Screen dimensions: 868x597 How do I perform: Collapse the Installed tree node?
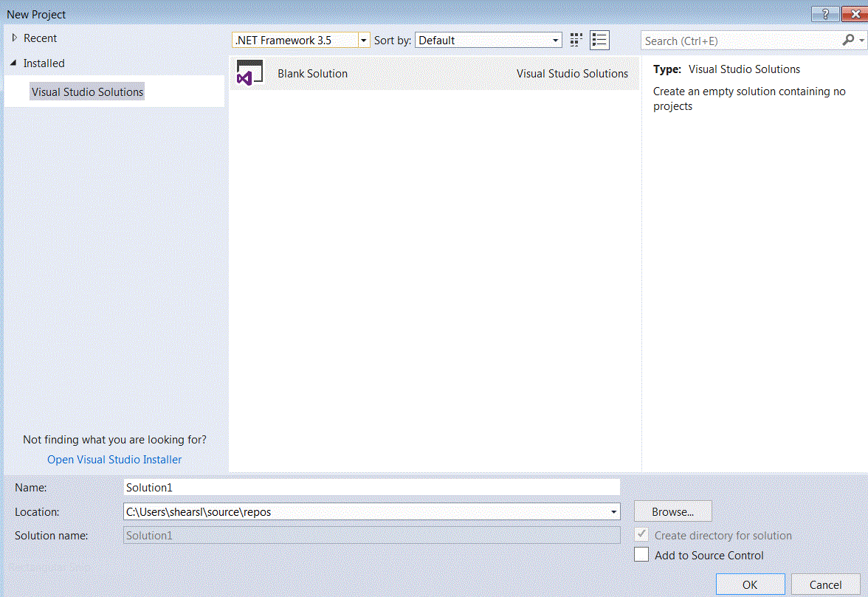coord(13,63)
